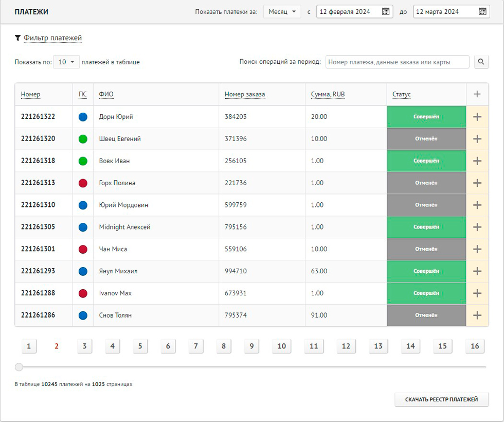Image resolution: width=504 pixels, height=422 pixels.
Task: Click Совершён status of payment 221261318
Action: [426, 161]
